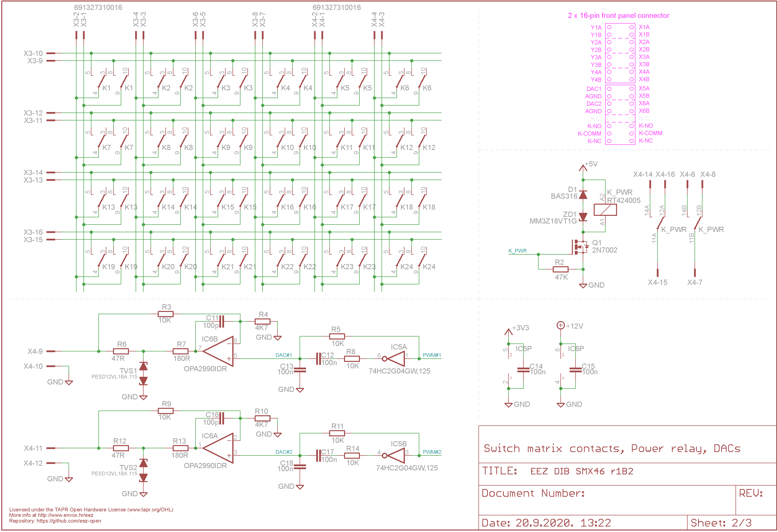
Task: Click the PWM#2 net label
Action: 432,452
